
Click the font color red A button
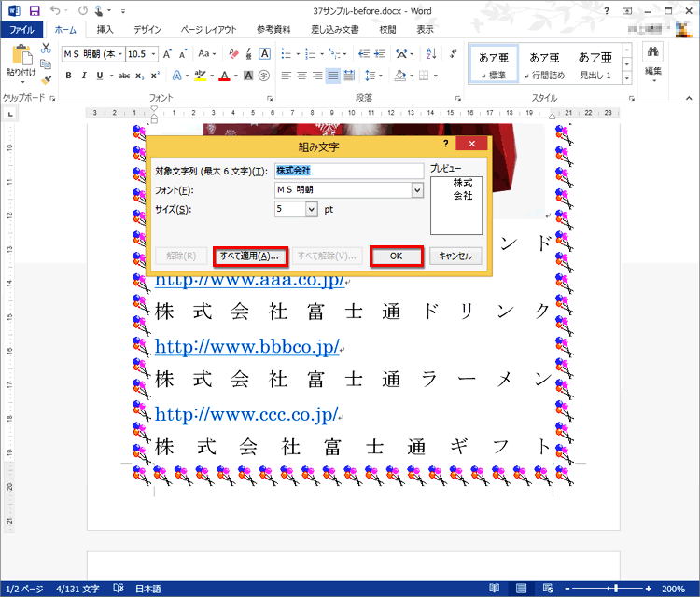224,76
